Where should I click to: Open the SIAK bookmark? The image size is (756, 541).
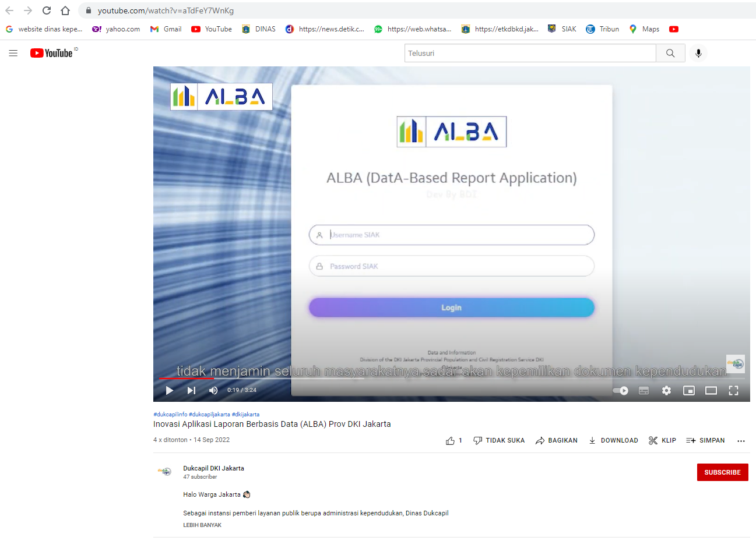pos(562,29)
